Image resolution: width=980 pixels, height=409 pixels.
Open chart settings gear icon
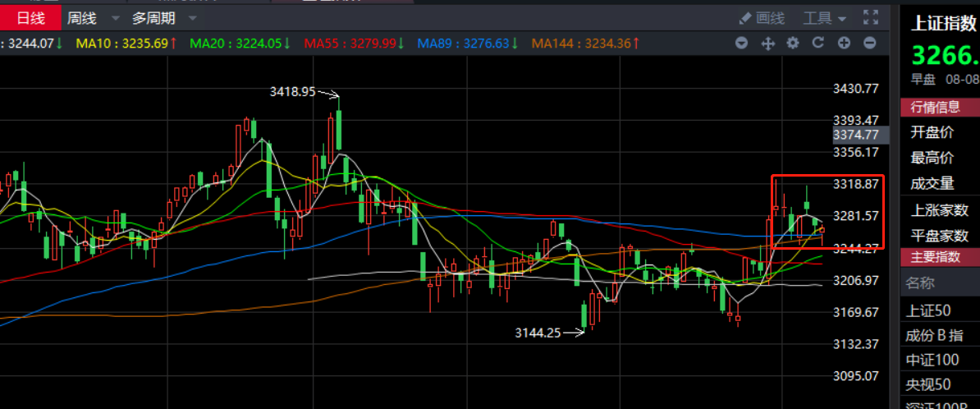793,43
